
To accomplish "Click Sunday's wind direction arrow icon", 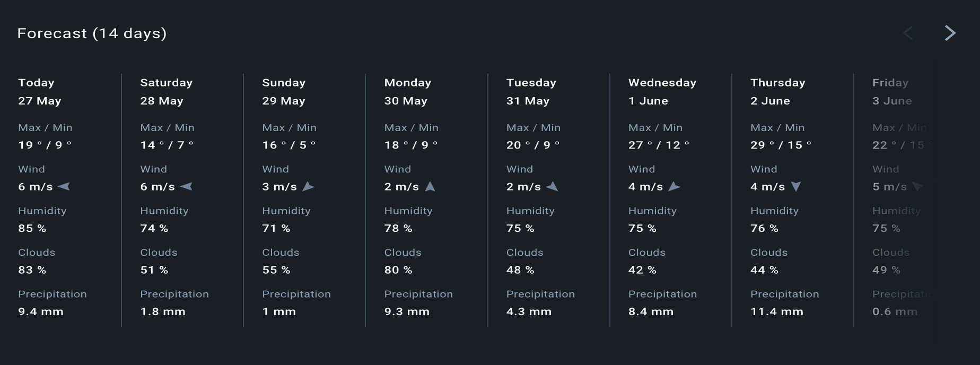I will tap(308, 187).
